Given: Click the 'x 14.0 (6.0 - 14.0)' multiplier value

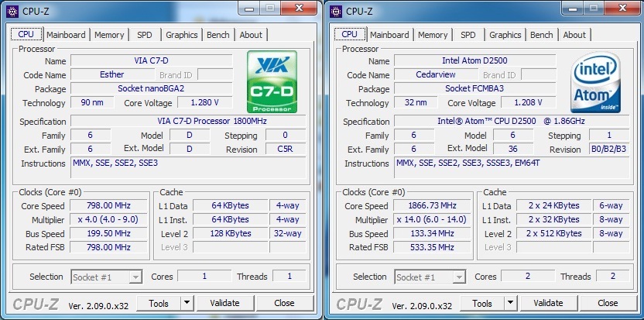Looking at the screenshot, I should [x=432, y=219].
